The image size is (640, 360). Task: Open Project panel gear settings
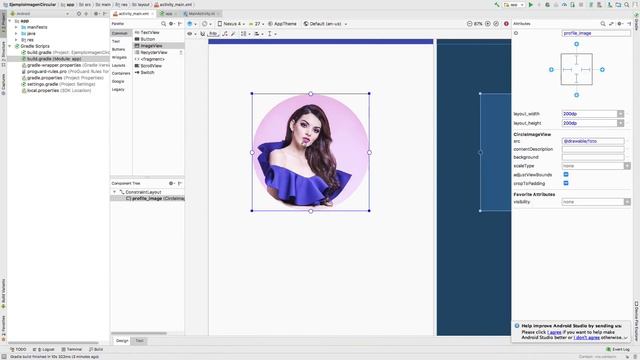click(96, 13)
